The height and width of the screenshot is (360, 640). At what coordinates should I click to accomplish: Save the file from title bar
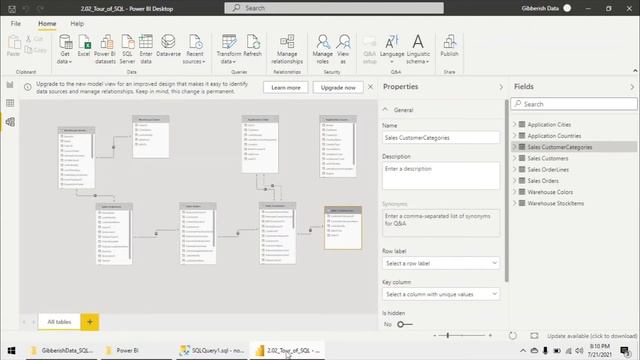tap(12, 9)
